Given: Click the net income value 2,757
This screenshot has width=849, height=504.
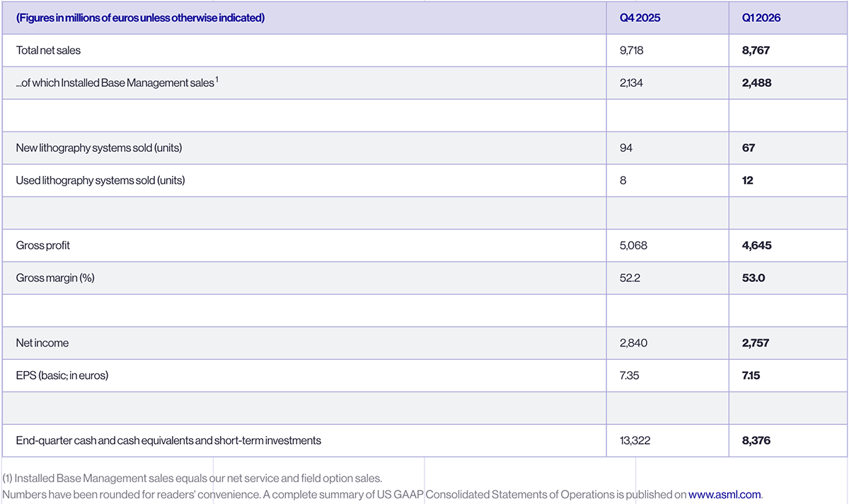Looking at the screenshot, I should point(756,343).
